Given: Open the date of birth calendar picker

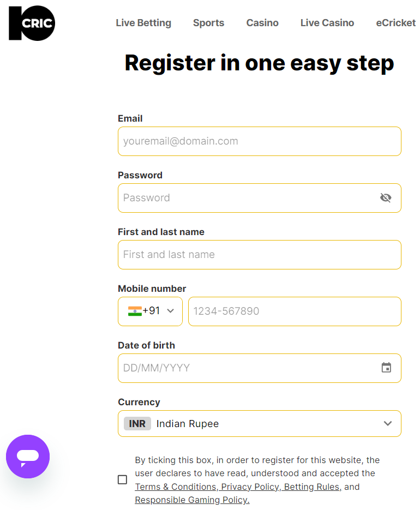Looking at the screenshot, I should click(386, 368).
